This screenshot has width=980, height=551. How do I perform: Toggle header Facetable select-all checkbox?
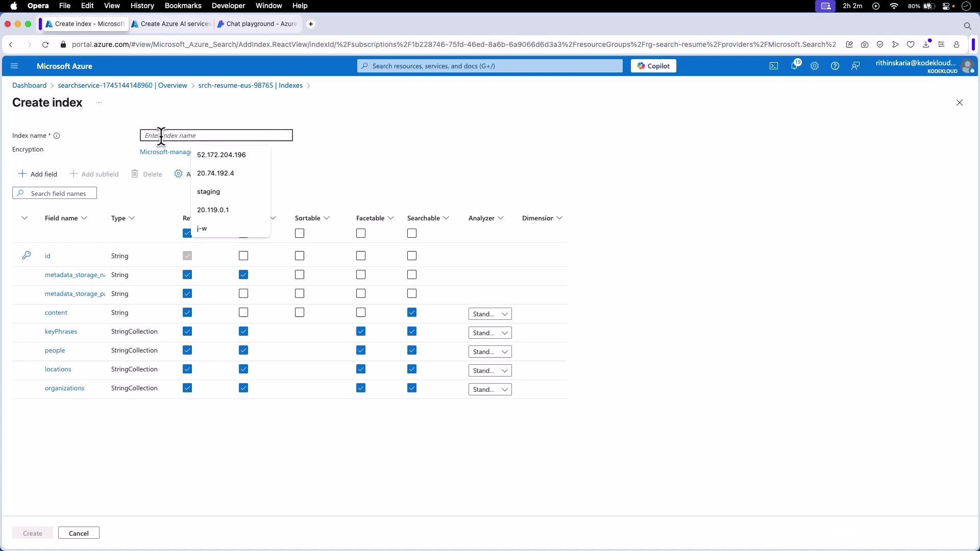coord(361,233)
